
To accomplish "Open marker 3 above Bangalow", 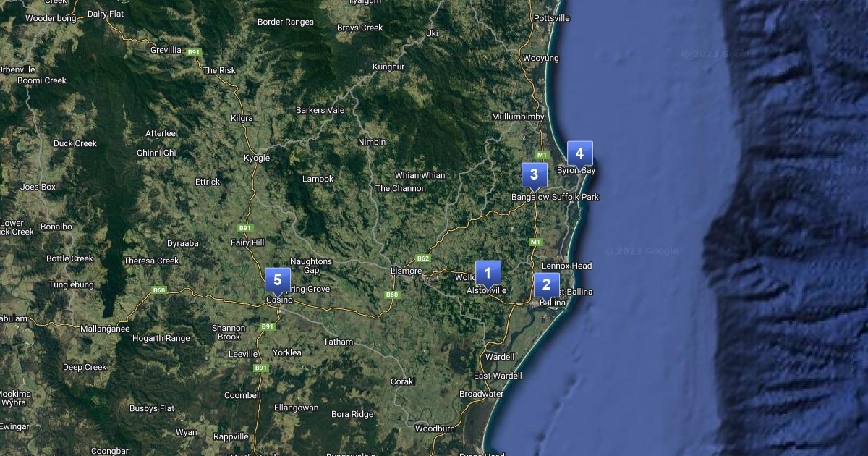I will (x=534, y=174).
